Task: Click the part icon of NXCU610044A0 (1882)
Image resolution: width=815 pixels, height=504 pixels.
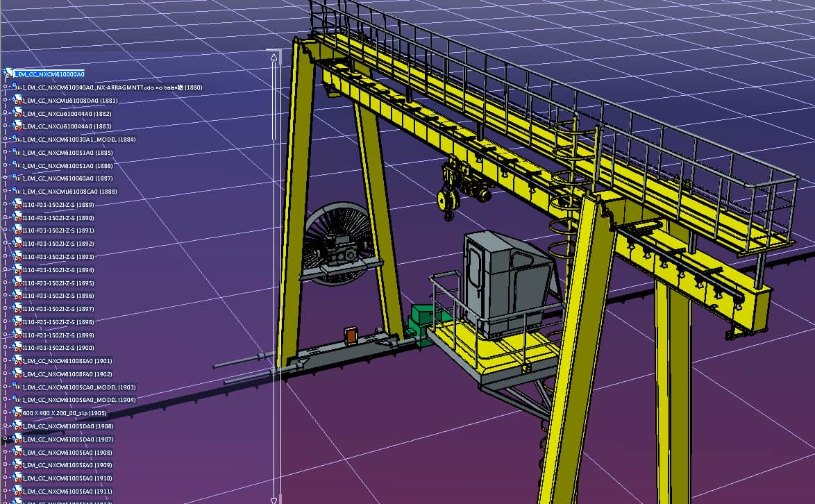Action: [17, 113]
